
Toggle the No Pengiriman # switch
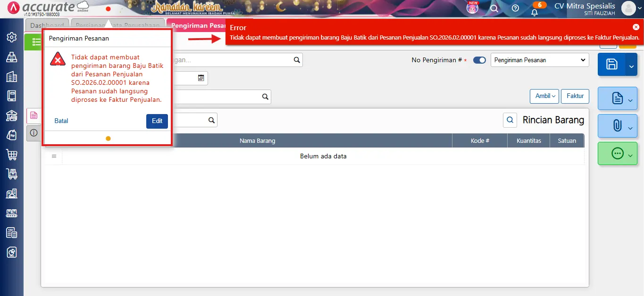[479, 60]
